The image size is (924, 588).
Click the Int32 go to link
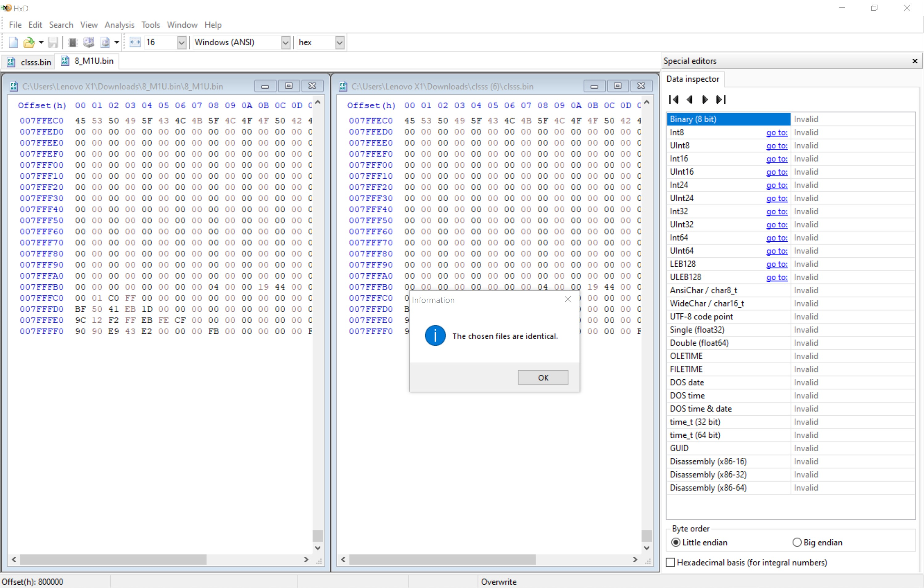point(777,211)
